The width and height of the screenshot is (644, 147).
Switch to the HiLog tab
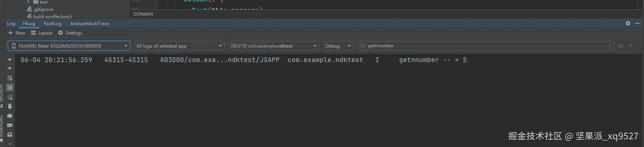[x=29, y=24]
